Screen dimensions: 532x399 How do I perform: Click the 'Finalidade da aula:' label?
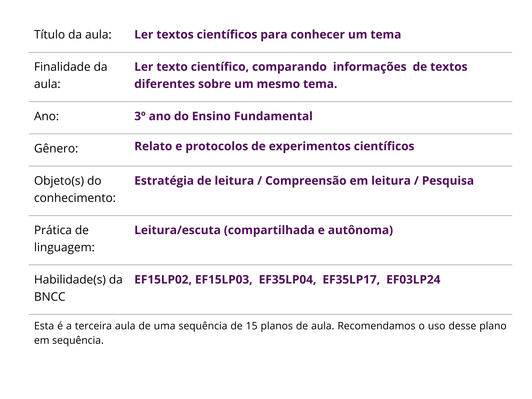pos(70,75)
